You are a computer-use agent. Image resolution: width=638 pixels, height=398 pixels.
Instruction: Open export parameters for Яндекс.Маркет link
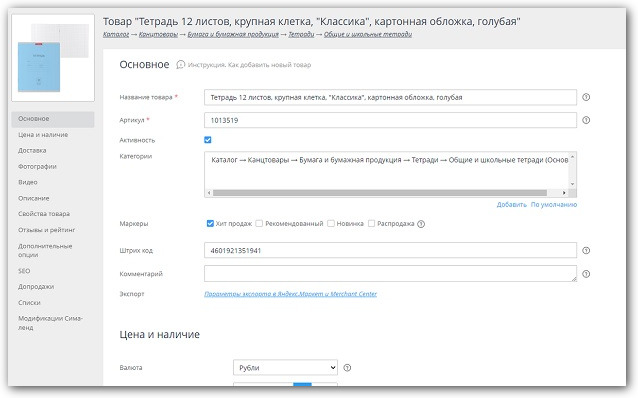pos(291,294)
